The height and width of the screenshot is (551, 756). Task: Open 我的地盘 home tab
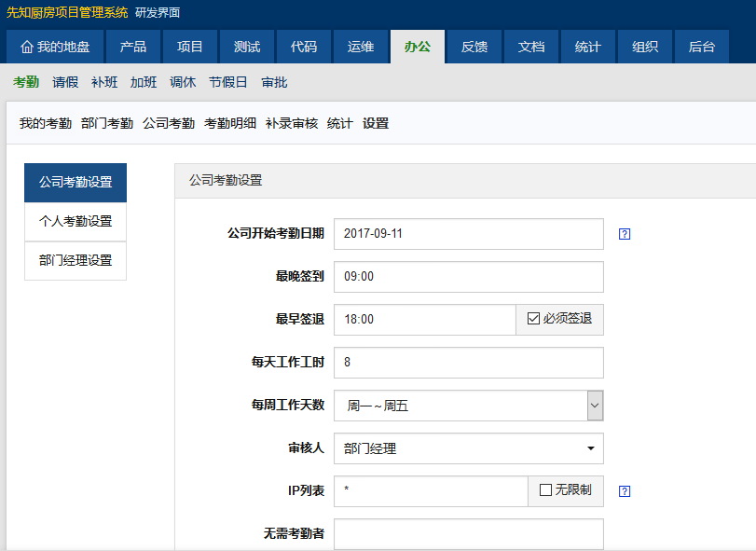pos(55,47)
